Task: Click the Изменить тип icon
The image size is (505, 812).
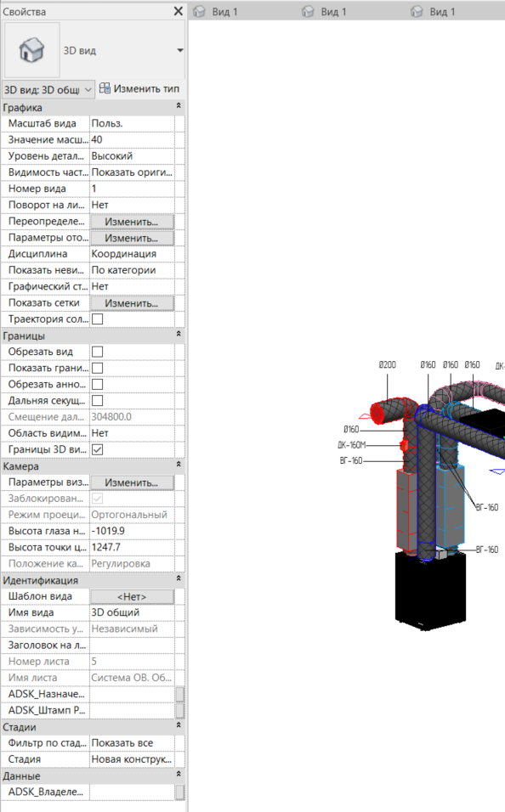Action: 105,88
